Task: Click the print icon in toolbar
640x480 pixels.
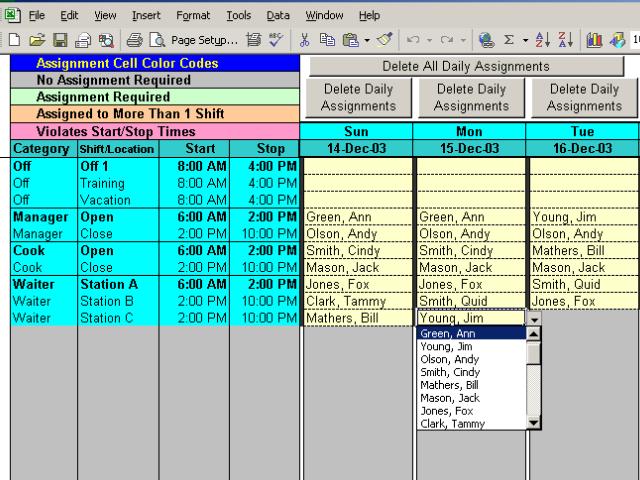Action: click(x=134, y=40)
